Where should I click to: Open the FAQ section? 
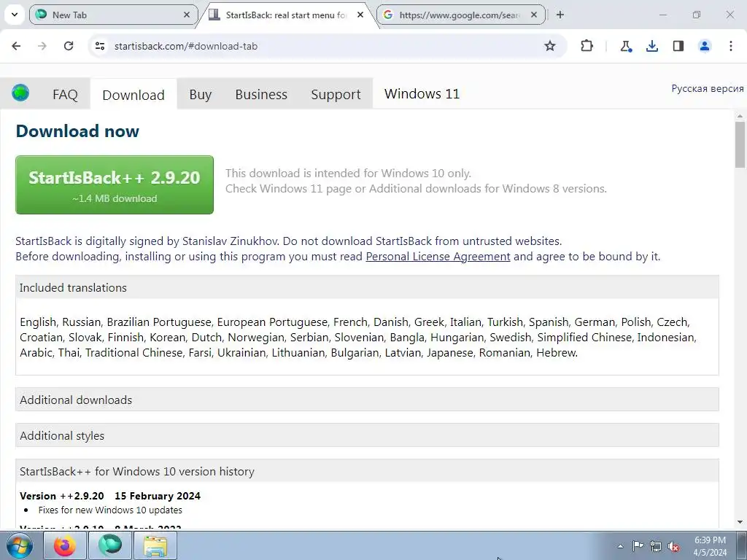(x=65, y=94)
